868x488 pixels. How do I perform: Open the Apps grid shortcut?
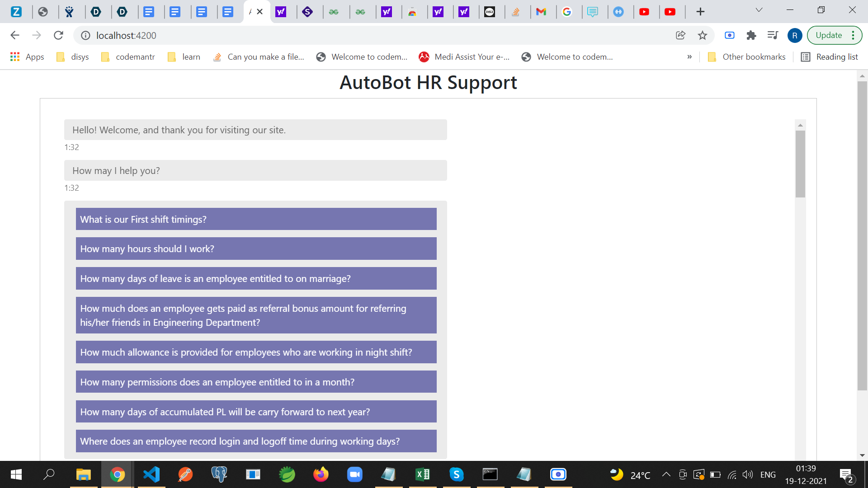pyautogui.click(x=27, y=57)
